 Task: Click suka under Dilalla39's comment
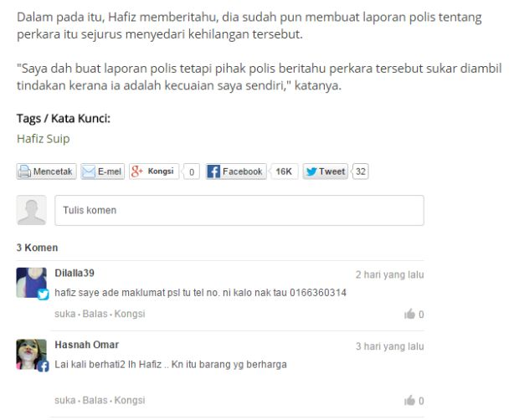[65, 314]
